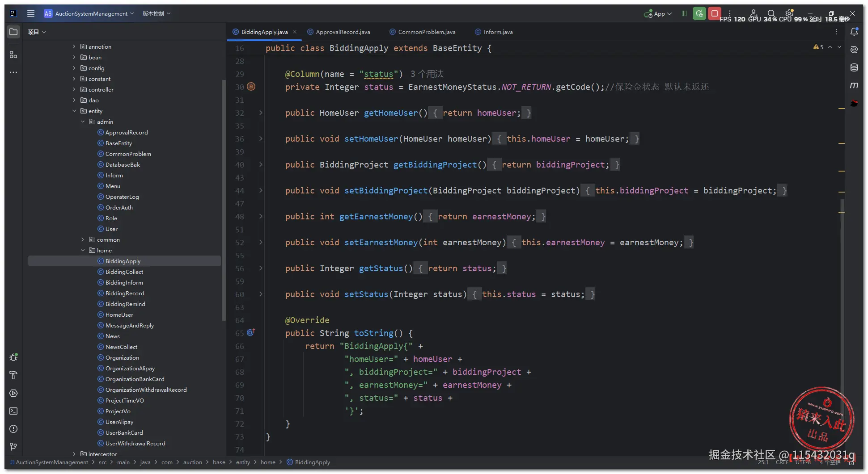Click breadcrumb entity in the navigation bar
The image size is (868, 474).
[x=243, y=462]
